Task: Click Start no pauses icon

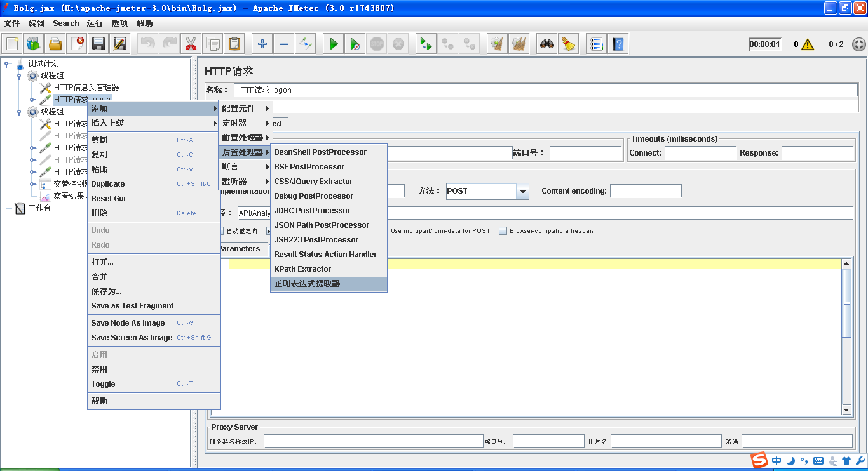Action: (355, 44)
